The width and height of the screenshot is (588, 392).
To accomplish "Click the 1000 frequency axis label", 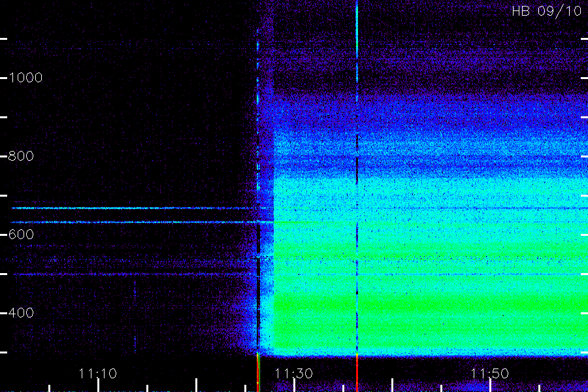I will click(25, 78).
